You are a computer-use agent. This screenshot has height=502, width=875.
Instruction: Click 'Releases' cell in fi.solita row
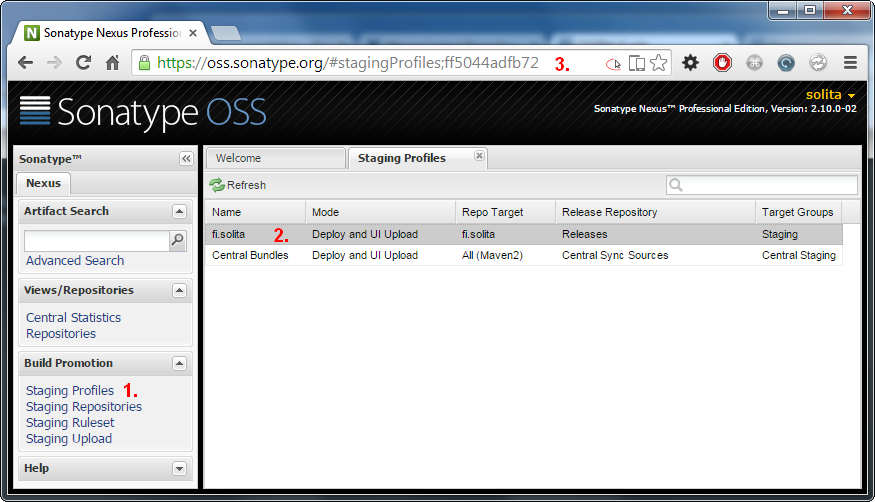tap(584, 234)
